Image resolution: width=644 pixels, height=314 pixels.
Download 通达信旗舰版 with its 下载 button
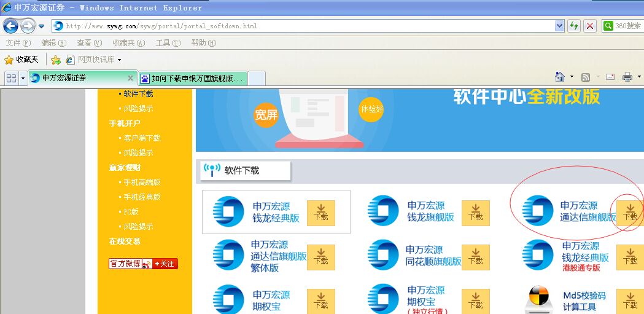pyautogui.click(x=630, y=213)
